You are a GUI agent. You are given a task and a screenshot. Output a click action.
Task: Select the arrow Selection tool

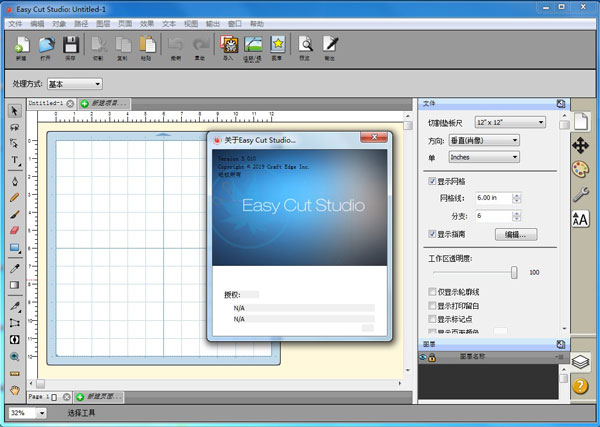[15, 111]
